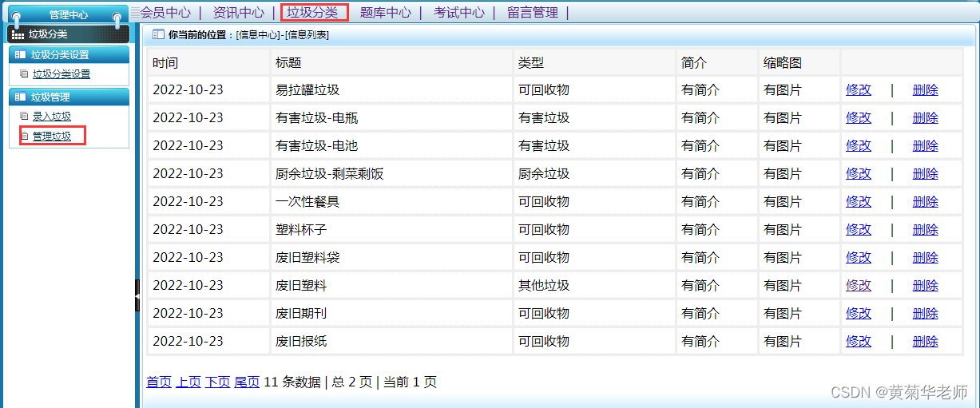Click the location bar list icon
This screenshot has width=980, height=408.
tap(158, 35)
